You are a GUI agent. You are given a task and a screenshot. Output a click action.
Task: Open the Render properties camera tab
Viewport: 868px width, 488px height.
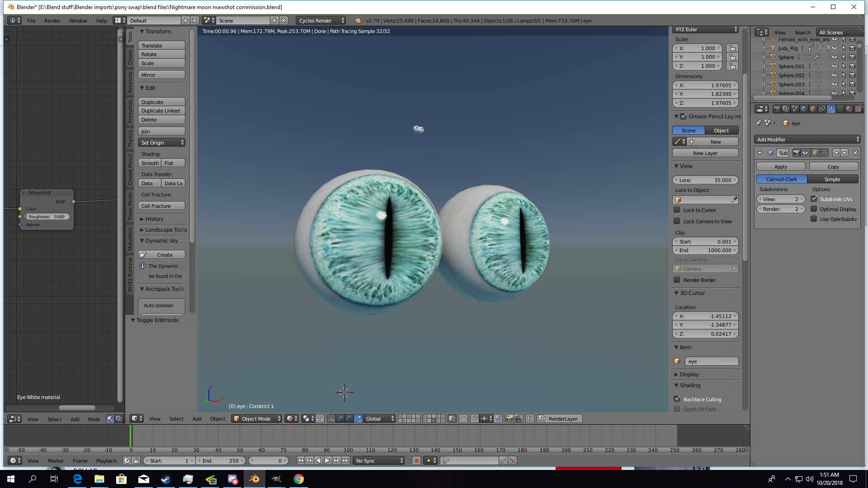pos(777,109)
